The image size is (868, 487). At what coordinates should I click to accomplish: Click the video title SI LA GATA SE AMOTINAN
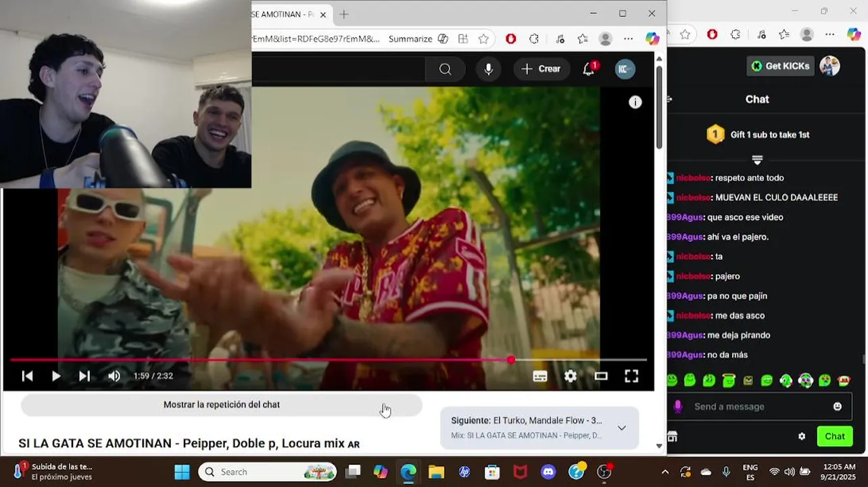point(189,444)
